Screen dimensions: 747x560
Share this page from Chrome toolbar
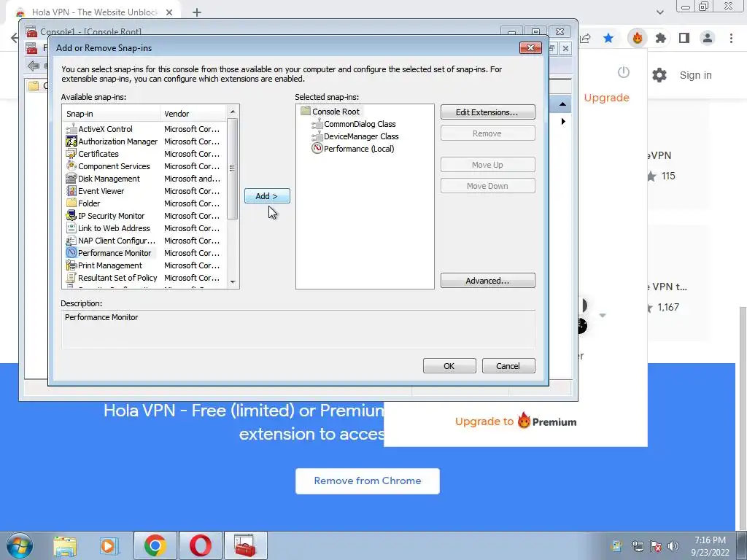click(x=586, y=38)
